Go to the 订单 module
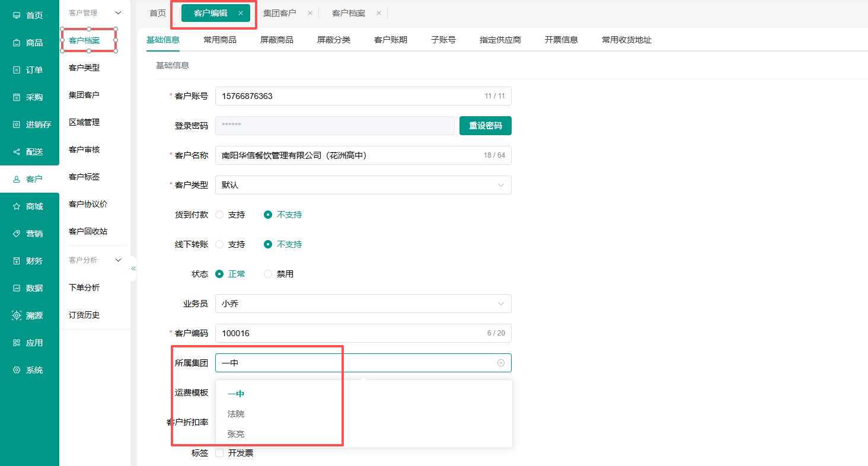Screen dimensions: 868x466 [30, 70]
